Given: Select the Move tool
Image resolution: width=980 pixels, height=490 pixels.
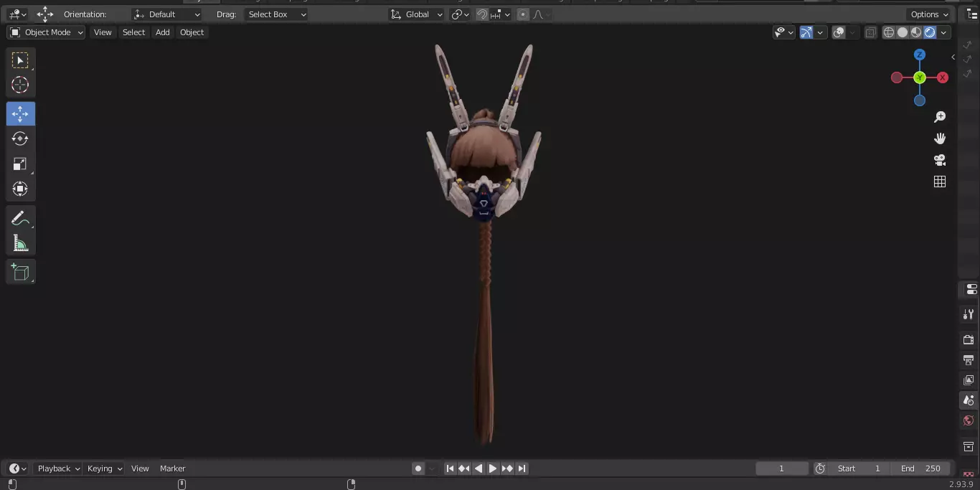Looking at the screenshot, I should [20, 114].
